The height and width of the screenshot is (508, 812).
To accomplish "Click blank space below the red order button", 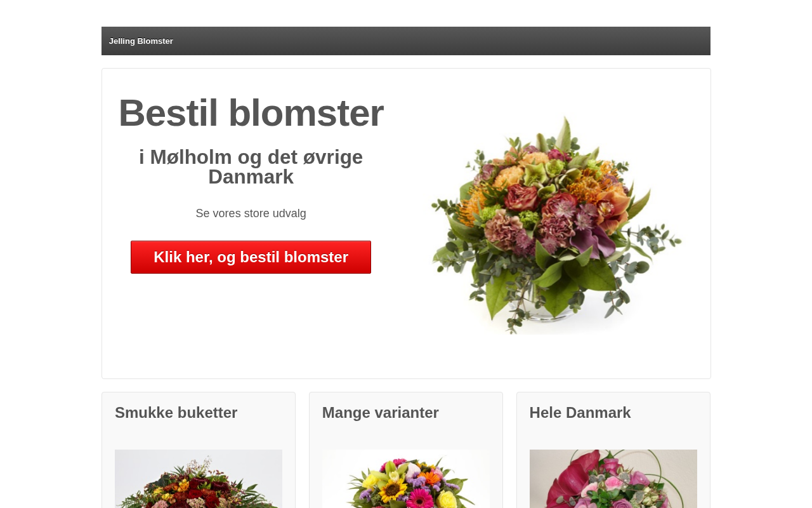I will coord(251,324).
